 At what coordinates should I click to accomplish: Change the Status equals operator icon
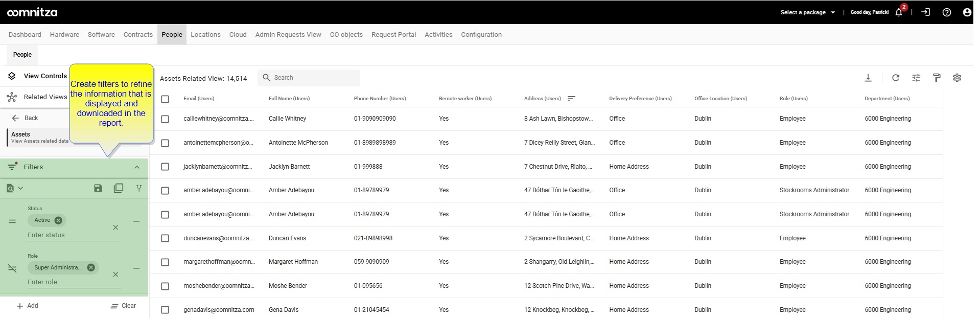point(12,221)
